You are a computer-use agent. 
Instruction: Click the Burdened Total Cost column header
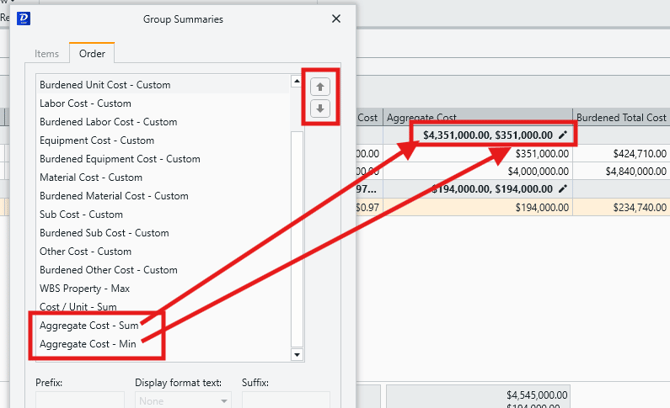(620, 118)
